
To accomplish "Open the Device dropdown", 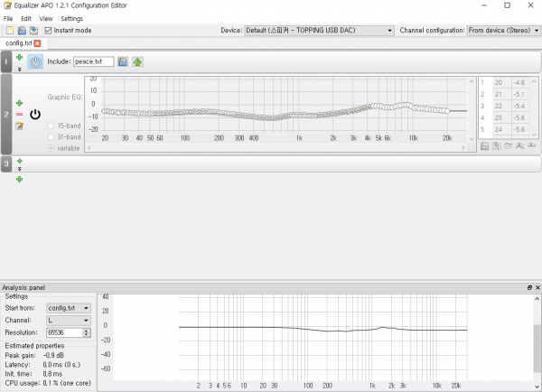I will [320, 30].
